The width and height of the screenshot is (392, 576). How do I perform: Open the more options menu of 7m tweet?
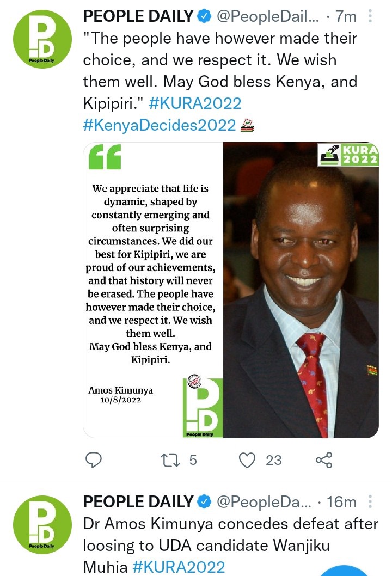pyautogui.click(x=370, y=16)
